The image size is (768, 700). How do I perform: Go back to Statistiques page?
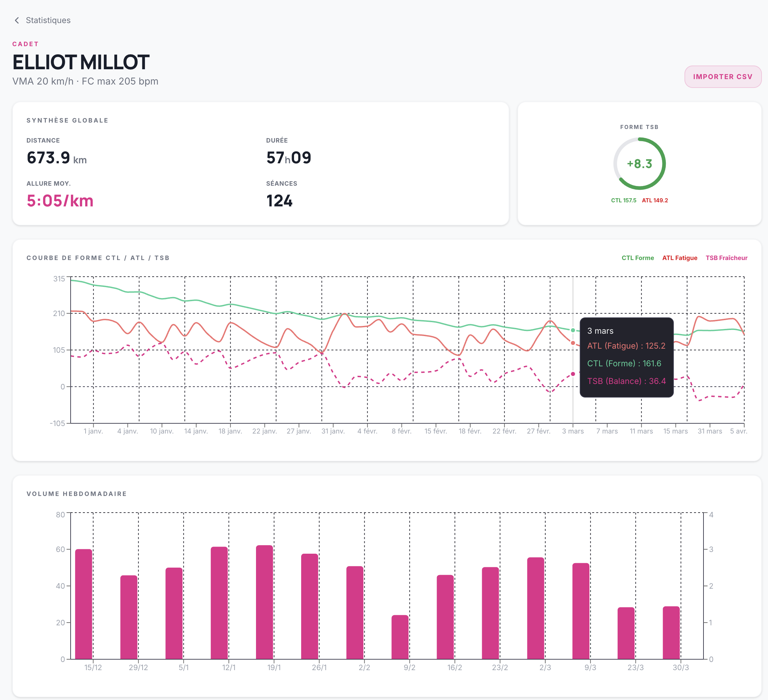click(48, 20)
